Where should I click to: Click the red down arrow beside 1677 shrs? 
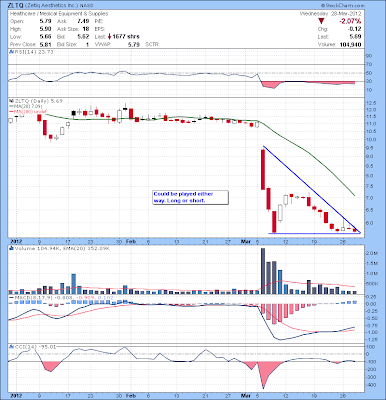click(109, 37)
